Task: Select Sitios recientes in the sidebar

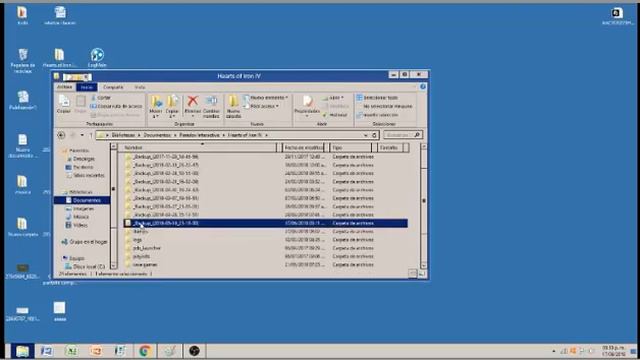Action: pyautogui.click(x=88, y=175)
